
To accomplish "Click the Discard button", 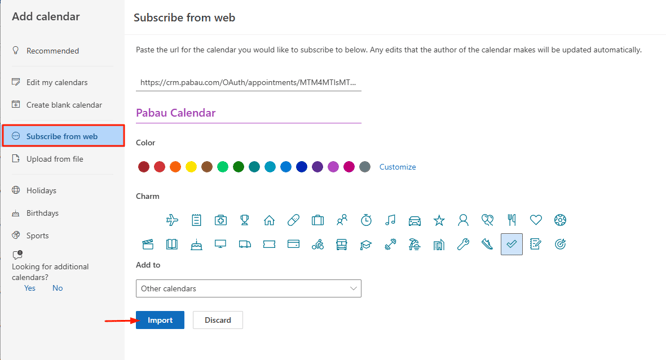I will pyautogui.click(x=218, y=320).
